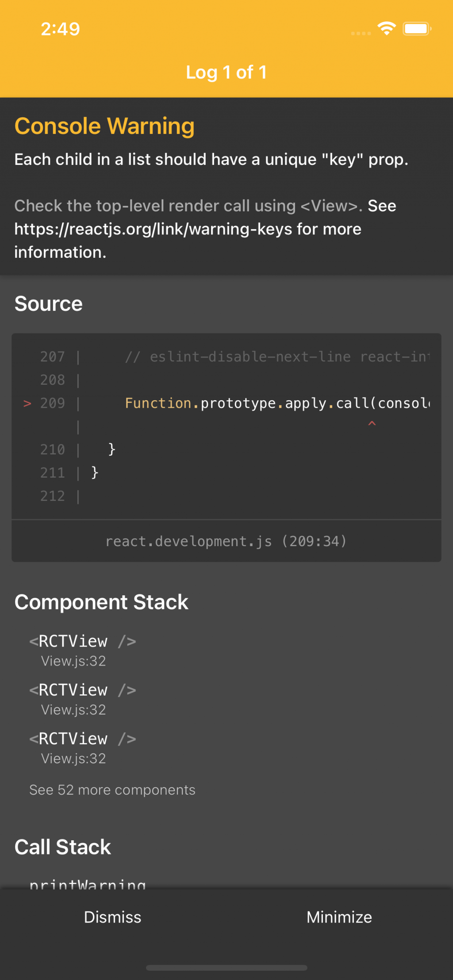Tap the printWarning call stack frame
Viewport: 453px width, 980px height.
[88, 884]
